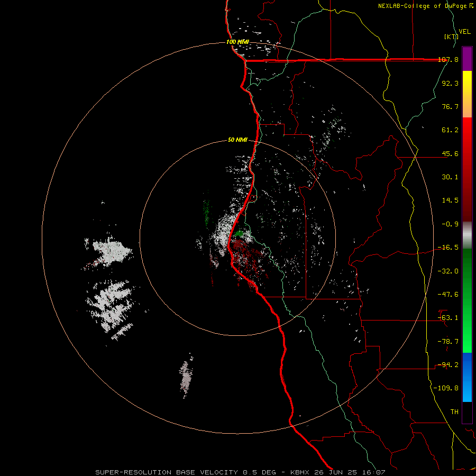Select the 61.2 legend value
The height and width of the screenshot is (476, 476).
tap(450, 130)
